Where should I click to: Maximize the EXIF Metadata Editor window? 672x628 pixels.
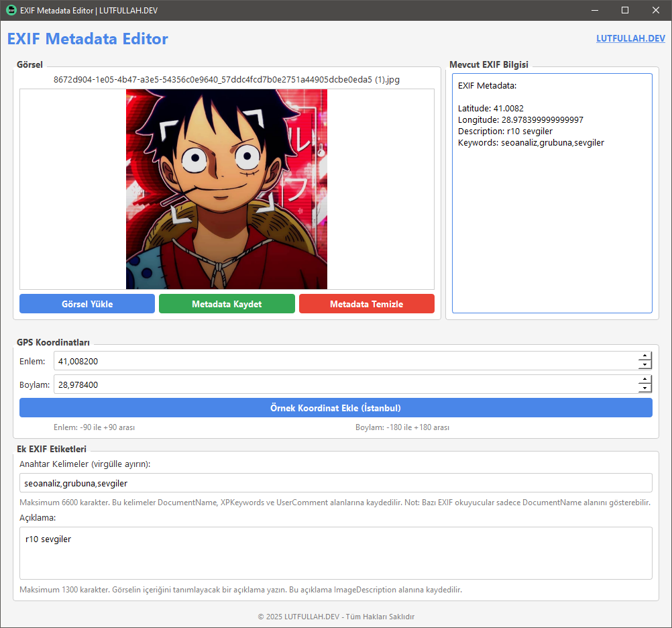[x=625, y=10]
